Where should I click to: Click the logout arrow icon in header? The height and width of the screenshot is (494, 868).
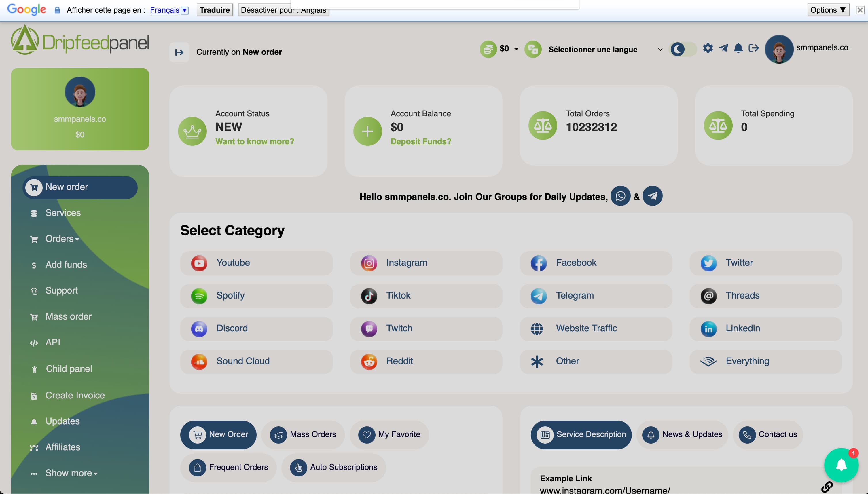(x=753, y=48)
